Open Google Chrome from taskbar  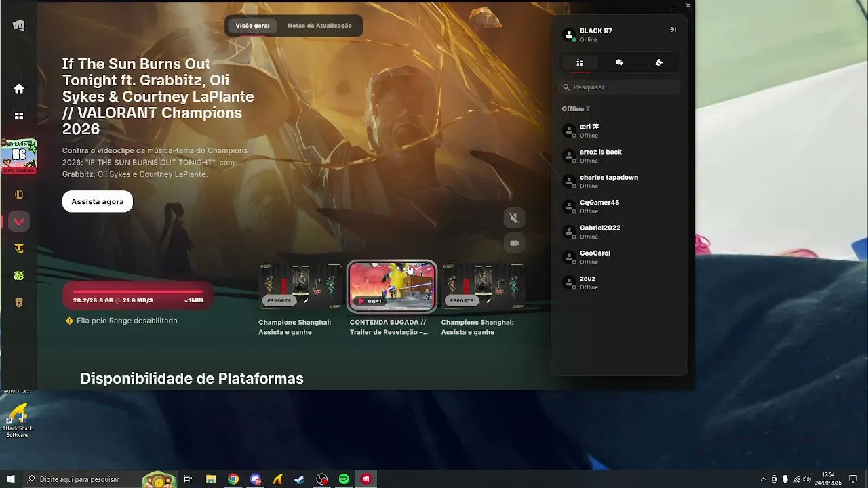point(233,479)
